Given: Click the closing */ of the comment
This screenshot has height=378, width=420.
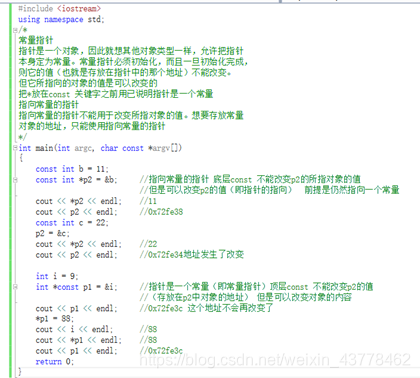Looking at the screenshot, I should tap(22, 137).
